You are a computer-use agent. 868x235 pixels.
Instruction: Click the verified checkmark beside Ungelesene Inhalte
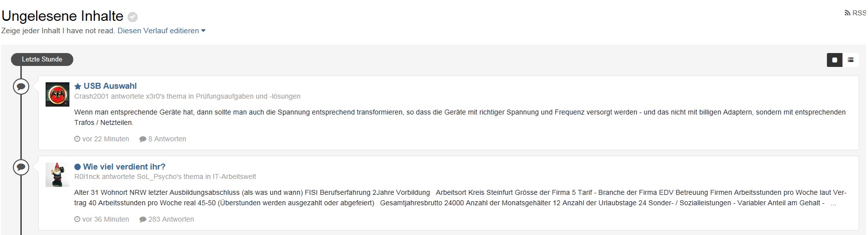pyautogui.click(x=132, y=17)
